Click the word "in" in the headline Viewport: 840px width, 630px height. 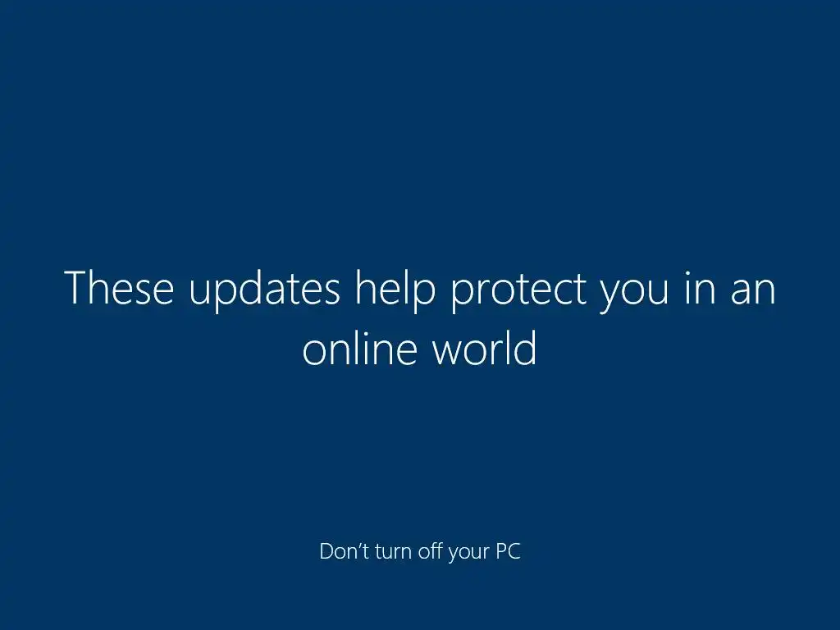(701, 288)
